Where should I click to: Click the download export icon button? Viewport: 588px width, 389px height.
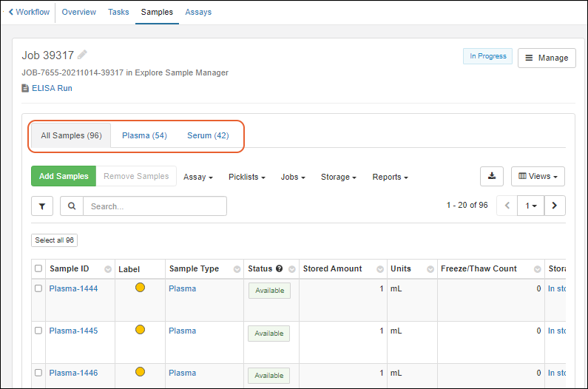pyautogui.click(x=492, y=176)
